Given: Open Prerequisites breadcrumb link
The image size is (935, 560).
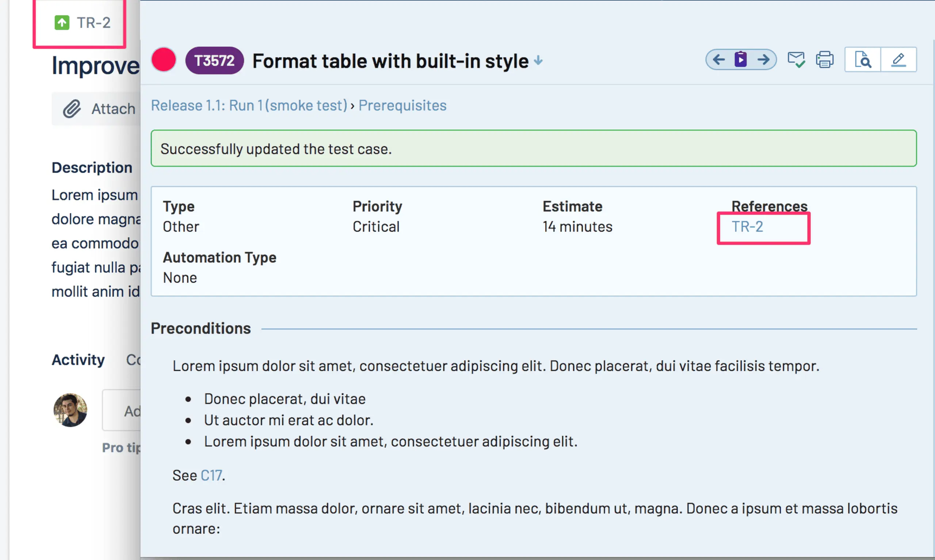Looking at the screenshot, I should (402, 105).
